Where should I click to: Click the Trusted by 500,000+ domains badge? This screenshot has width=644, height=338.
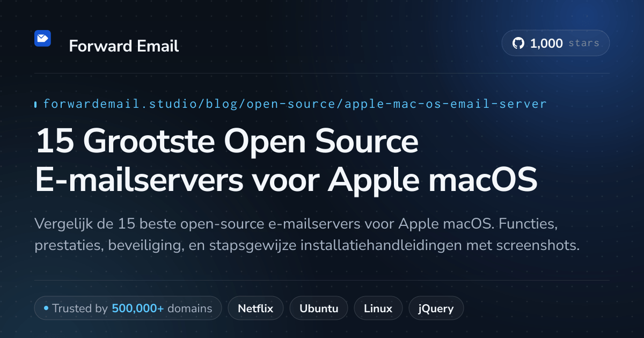[x=128, y=308]
